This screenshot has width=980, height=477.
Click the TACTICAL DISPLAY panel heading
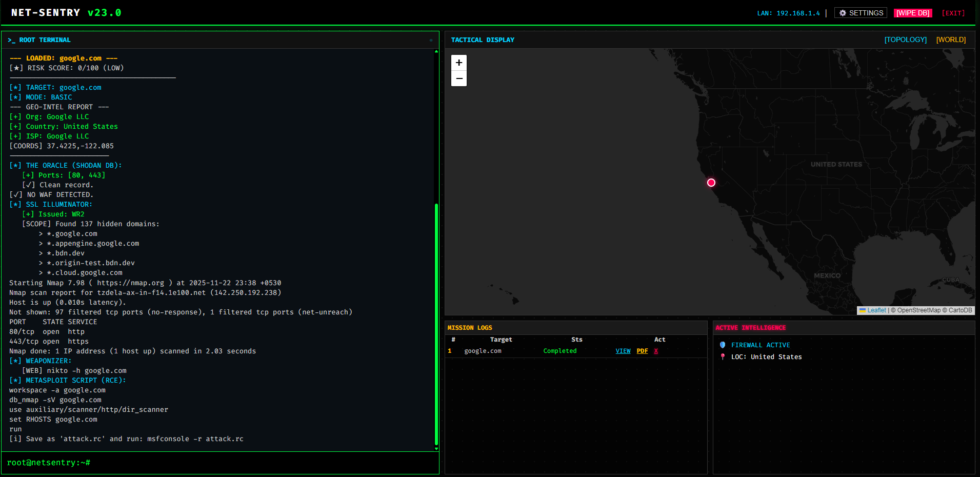pyautogui.click(x=483, y=40)
